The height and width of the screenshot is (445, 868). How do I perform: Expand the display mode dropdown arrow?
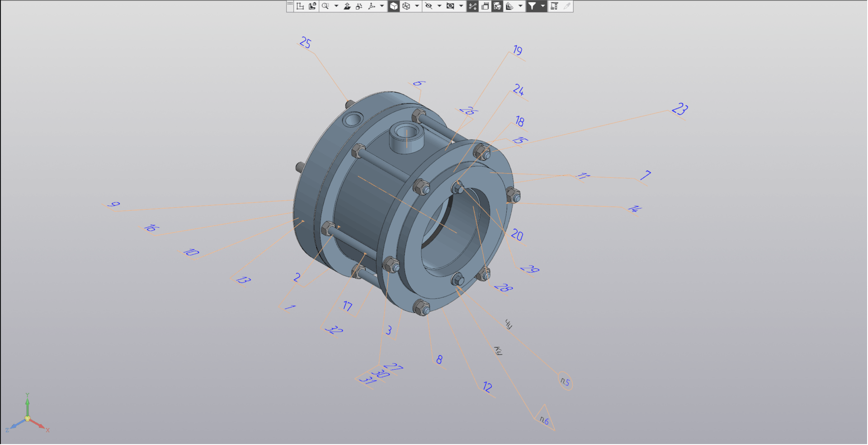pyautogui.click(x=417, y=6)
